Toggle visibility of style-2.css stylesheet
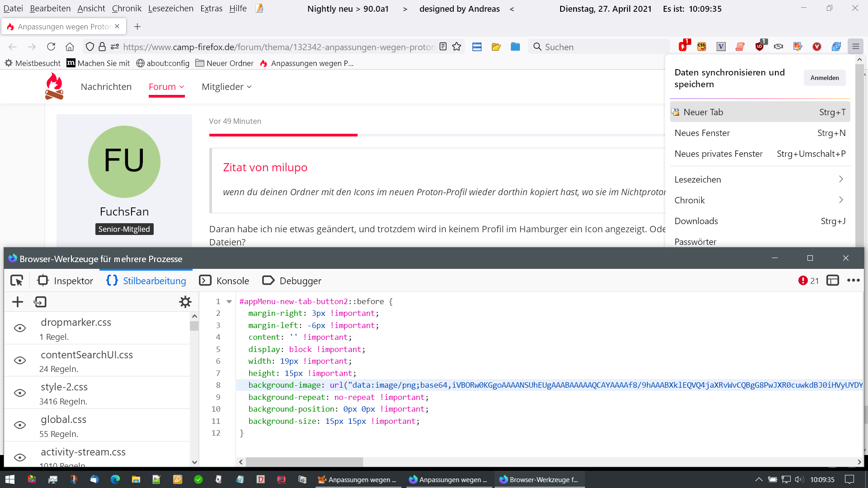Viewport: 868px width, 488px height. tap(20, 393)
